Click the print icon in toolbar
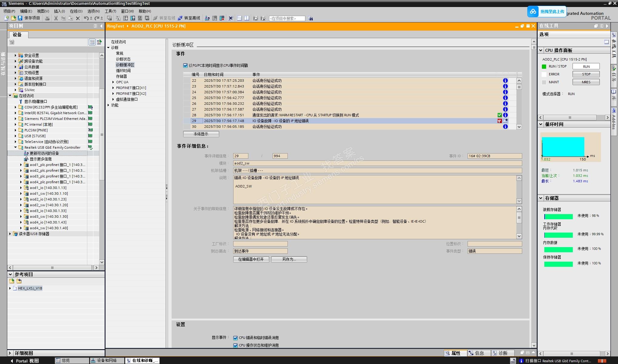Image resolution: width=618 pixels, height=364 pixels. point(47,18)
